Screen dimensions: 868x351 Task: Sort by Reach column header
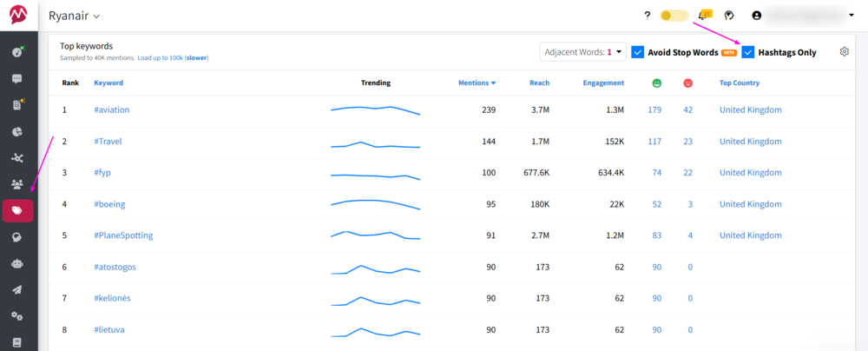pyautogui.click(x=539, y=83)
